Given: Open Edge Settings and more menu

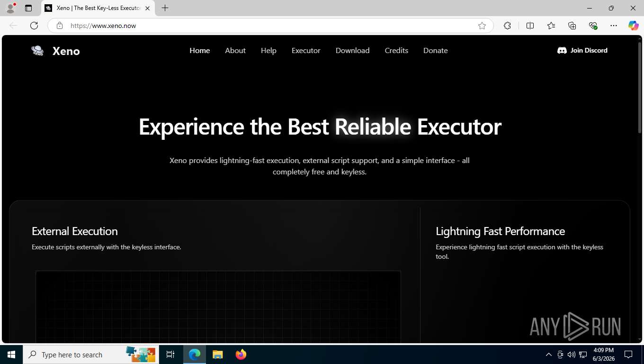Looking at the screenshot, I should [x=614, y=26].
